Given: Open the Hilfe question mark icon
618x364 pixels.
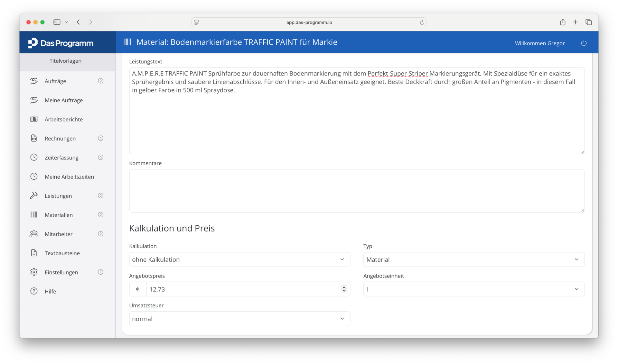Looking at the screenshot, I should tap(34, 291).
